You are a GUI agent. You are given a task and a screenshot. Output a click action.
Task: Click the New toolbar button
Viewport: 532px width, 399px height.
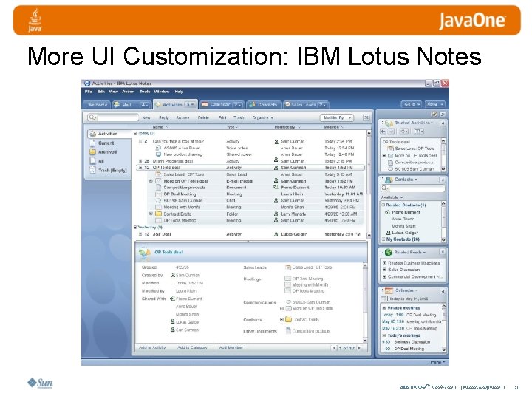click(x=146, y=117)
